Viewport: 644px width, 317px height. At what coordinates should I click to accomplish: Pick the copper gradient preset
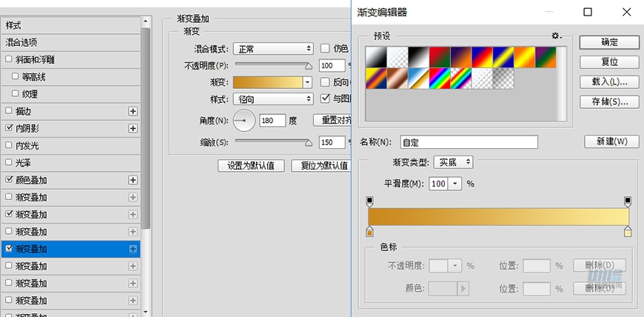coord(398,79)
